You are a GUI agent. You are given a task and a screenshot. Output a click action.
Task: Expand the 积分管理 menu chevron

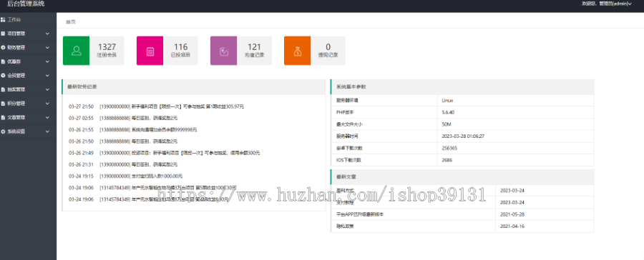[x=47, y=104]
